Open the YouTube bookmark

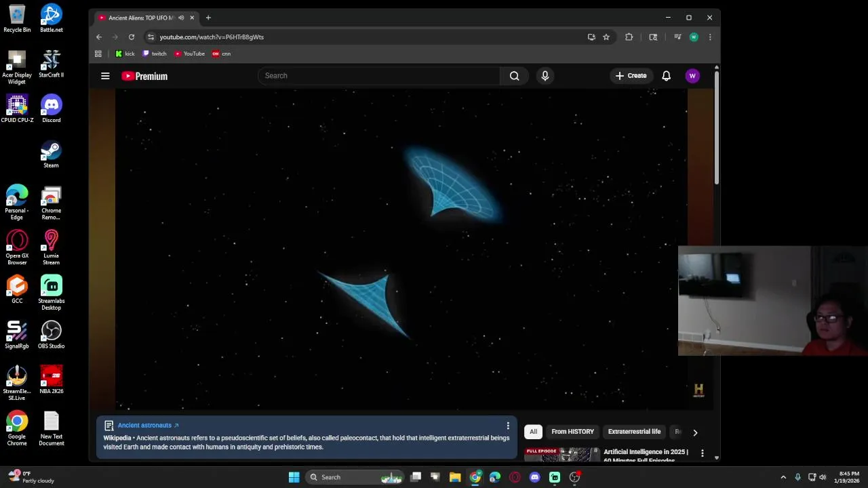[x=189, y=54]
